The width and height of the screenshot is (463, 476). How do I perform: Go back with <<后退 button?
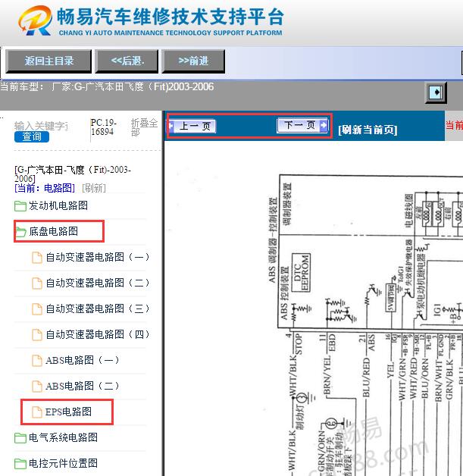click(127, 61)
